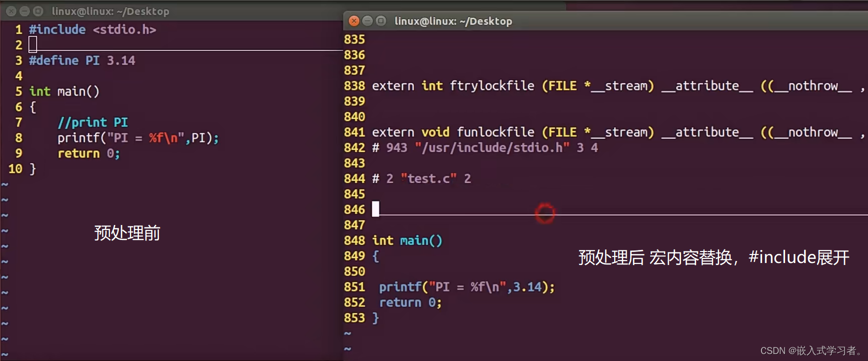
Task: Close the right terminal window
Action: click(354, 21)
